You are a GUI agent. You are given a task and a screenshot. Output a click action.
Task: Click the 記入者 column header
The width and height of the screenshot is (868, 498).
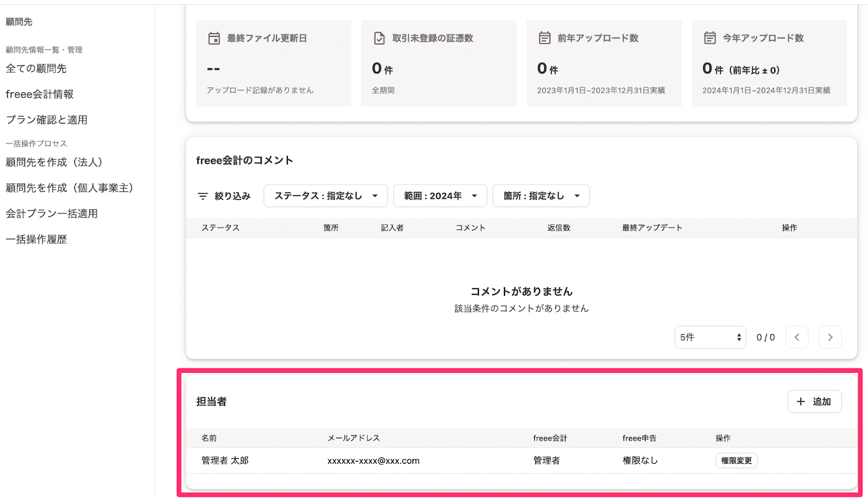[392, 228]
